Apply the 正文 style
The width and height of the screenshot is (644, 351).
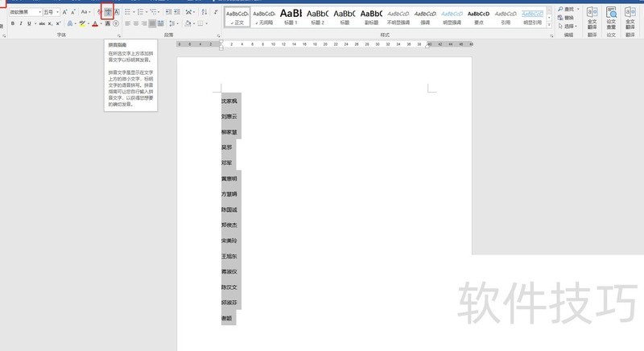click(237, 18)
